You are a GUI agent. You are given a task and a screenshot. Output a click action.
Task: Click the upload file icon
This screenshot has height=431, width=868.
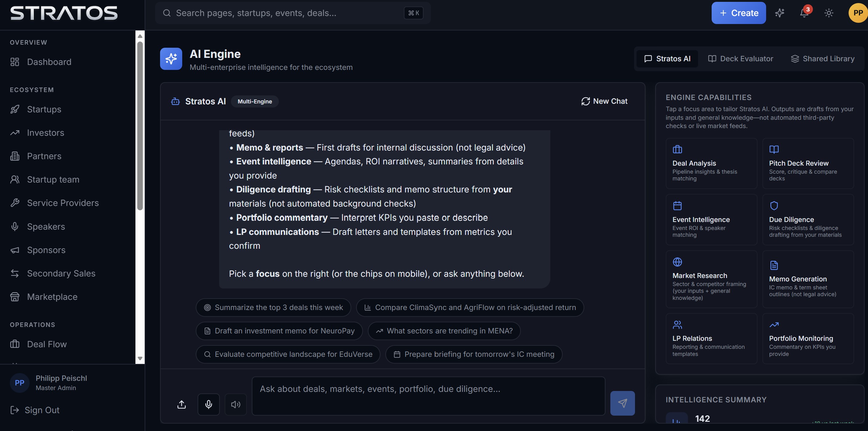(182, 405)
